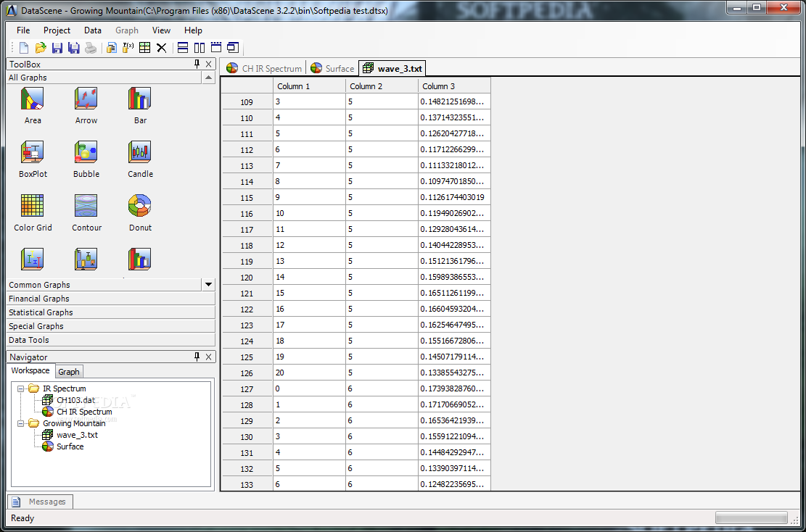Click the Column 2 header
The height and width of the screenshot is (532, 806).
coord(382,86)
